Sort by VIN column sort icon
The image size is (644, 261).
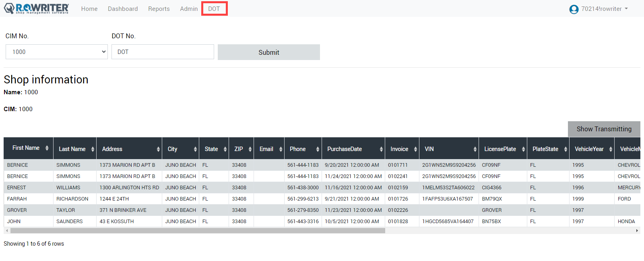point(475,149)
